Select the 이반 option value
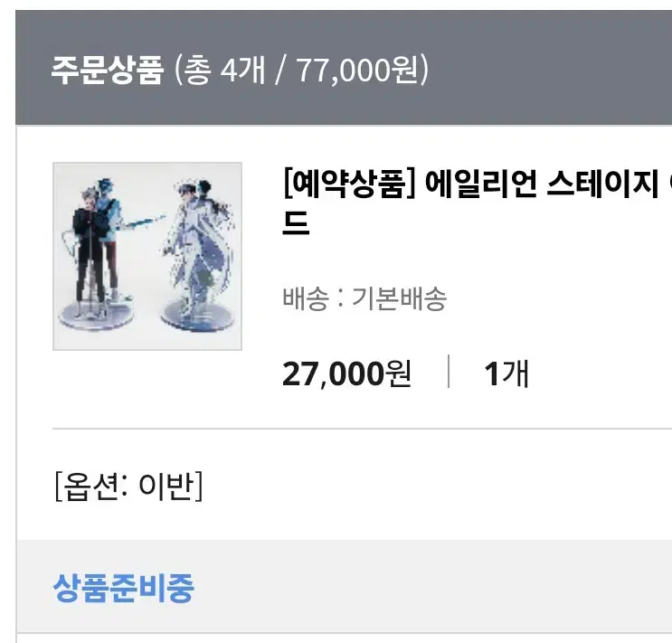 coord(165,486)
